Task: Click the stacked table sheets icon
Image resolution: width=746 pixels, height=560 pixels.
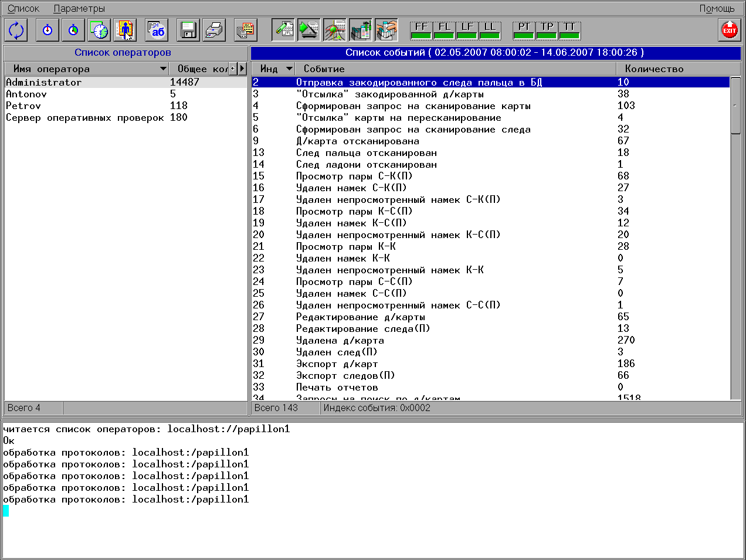Action: pyautogui.click(x=246, y=30)
